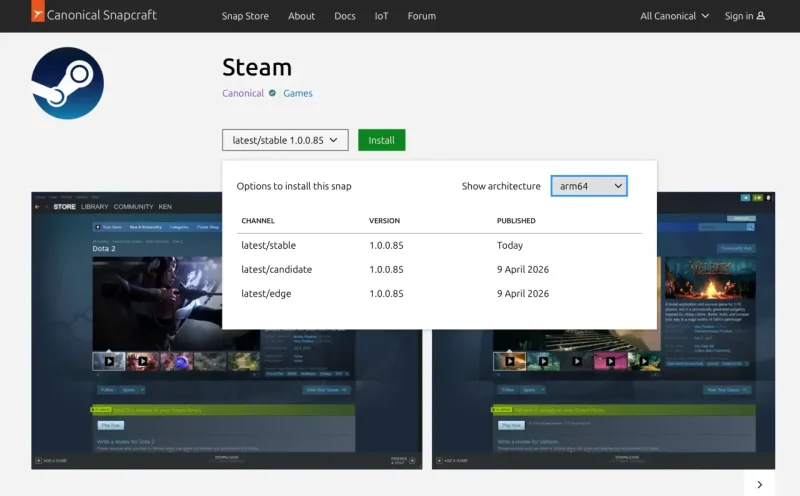Viewport: 800px width, 496px height.
Task: Expand the All Canonical dropdown
Action: (674, 16)
